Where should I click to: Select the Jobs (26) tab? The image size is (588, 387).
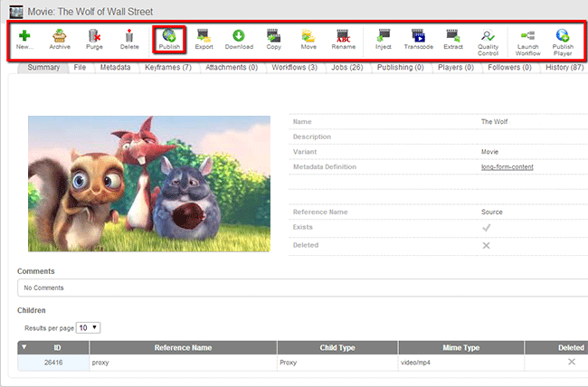346,67
